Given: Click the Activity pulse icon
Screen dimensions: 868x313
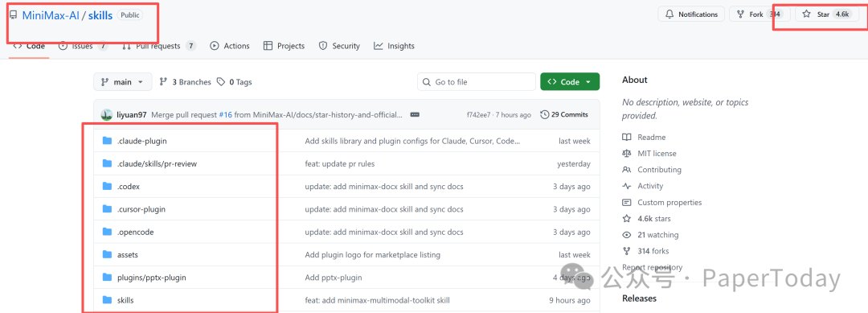Looking at the screenshot, I should pos(627,186).
